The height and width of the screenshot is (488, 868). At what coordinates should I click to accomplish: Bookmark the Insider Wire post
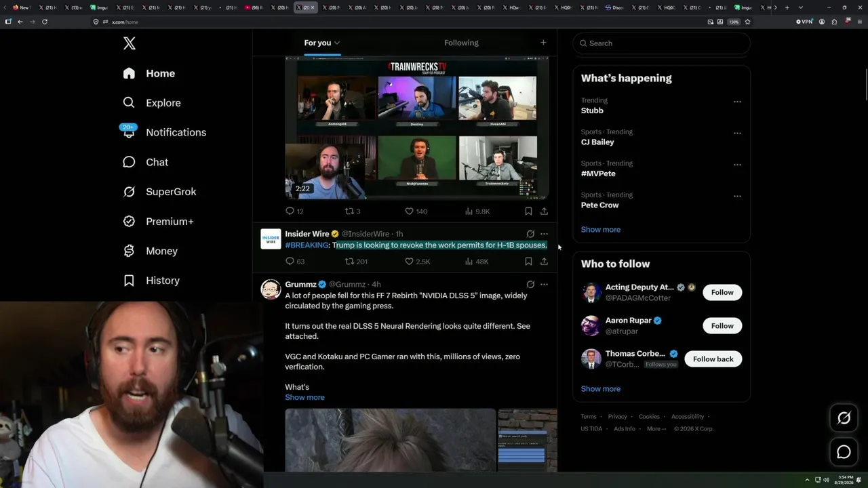[x=528, y=261]
